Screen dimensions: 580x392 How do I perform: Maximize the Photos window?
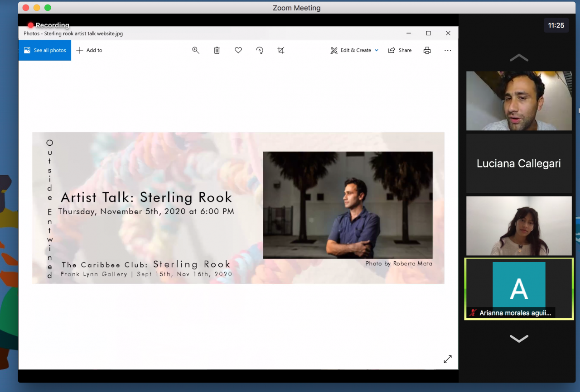428,33
